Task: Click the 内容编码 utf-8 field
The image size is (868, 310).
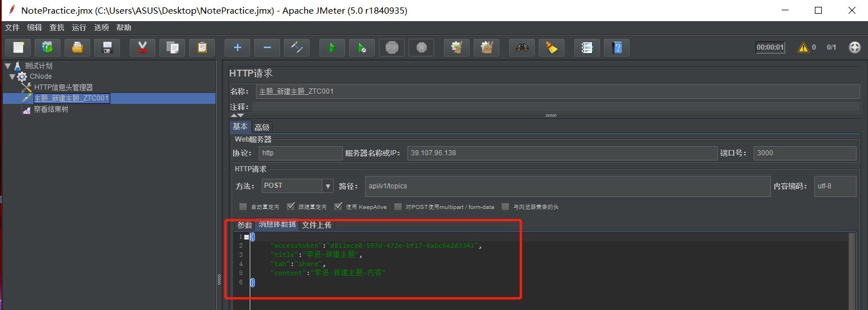Action: coord(835,186)
